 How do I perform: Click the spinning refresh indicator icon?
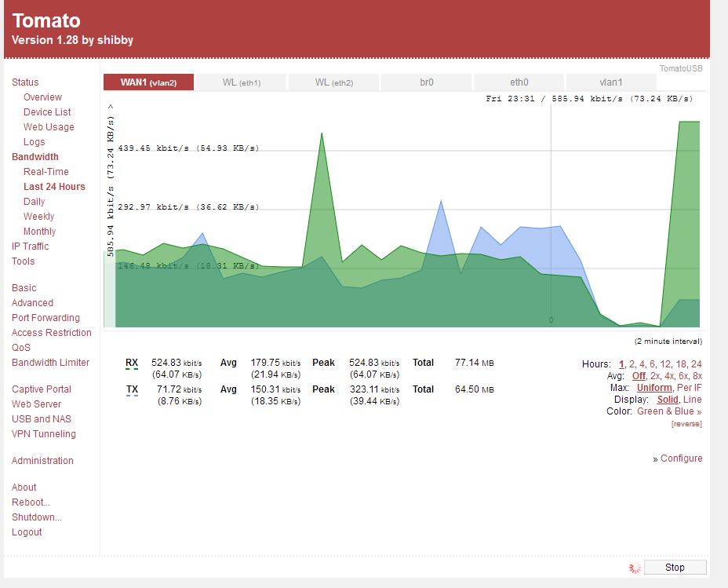point(635,568)
